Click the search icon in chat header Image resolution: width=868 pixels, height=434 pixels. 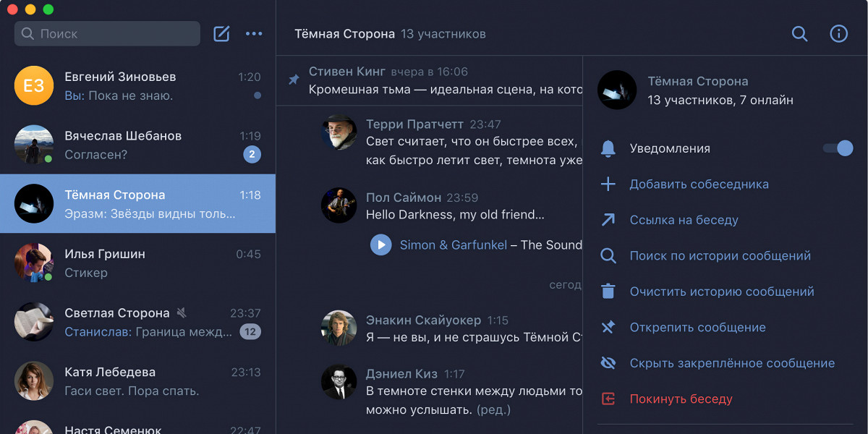coord(799,33)
